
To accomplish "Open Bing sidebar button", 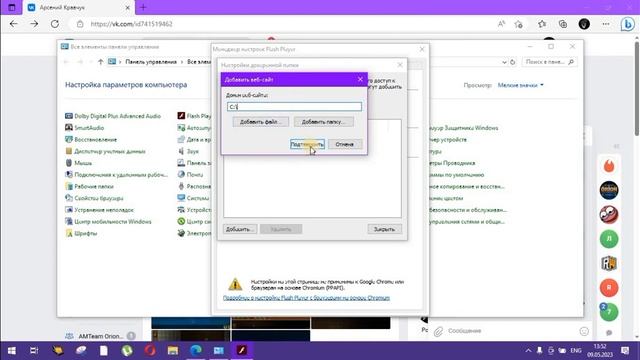I will pyautogui.click(x=627, y=24).
